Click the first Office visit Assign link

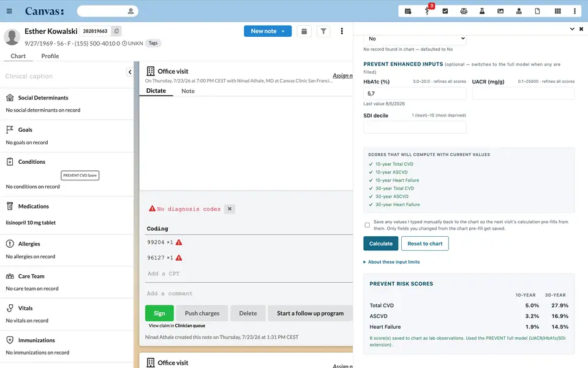coord(342,76)
